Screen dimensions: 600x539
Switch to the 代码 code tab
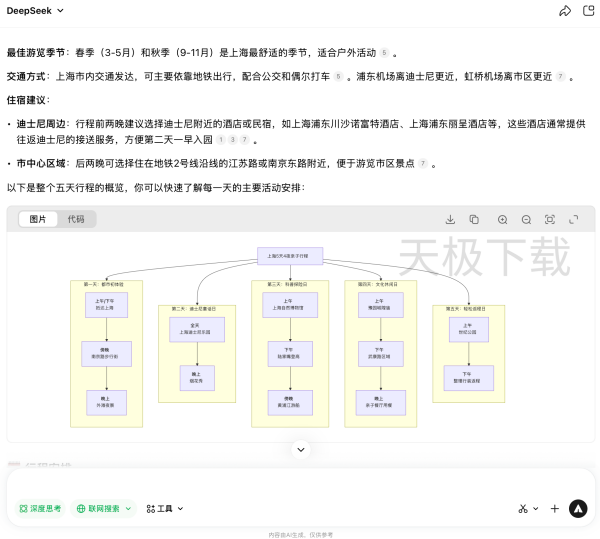coord(76,219)
